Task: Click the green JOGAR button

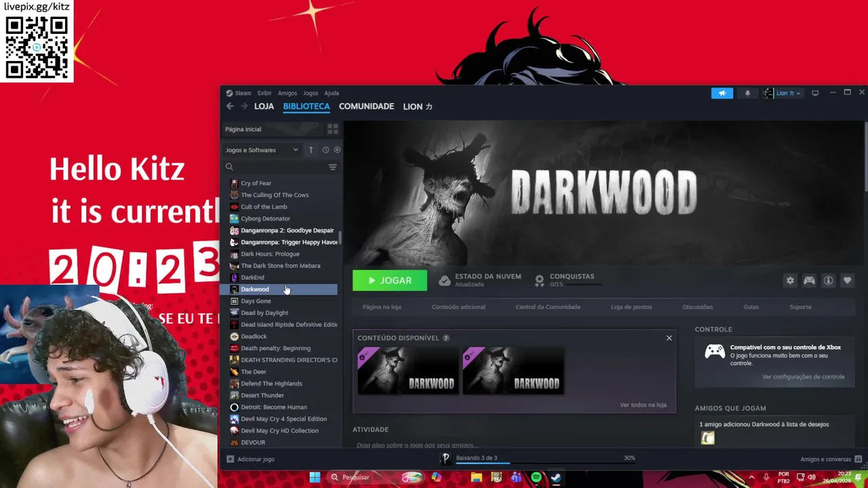Action: [390, 280]
